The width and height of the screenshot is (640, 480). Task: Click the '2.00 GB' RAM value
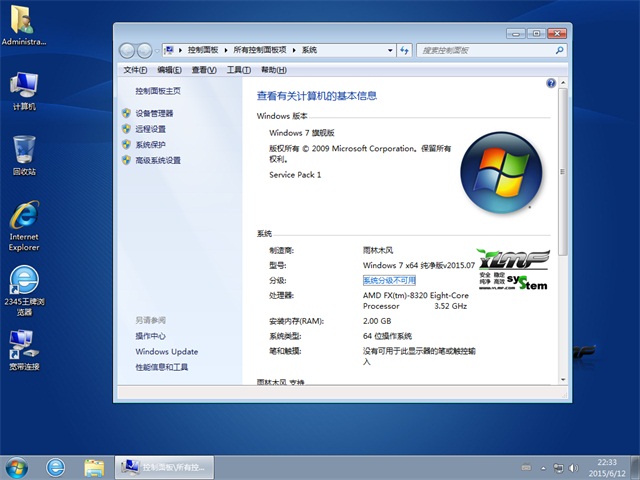[377, 321]
